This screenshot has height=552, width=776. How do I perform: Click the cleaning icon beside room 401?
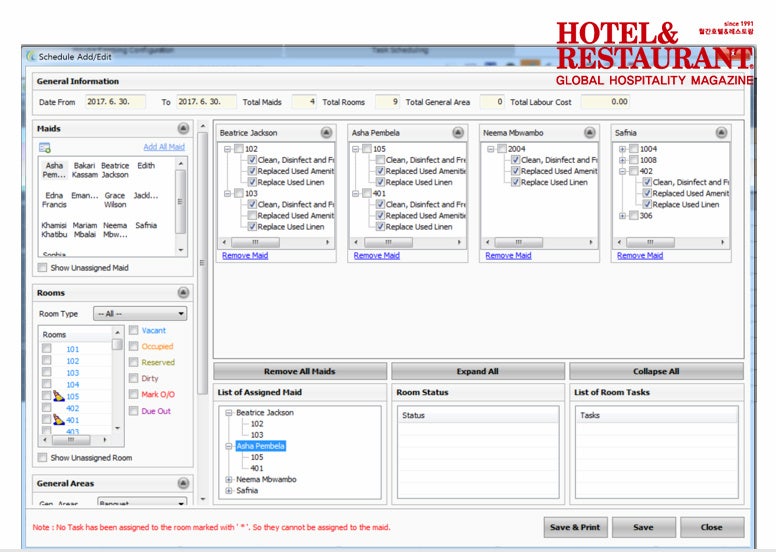tap(59, 420)
